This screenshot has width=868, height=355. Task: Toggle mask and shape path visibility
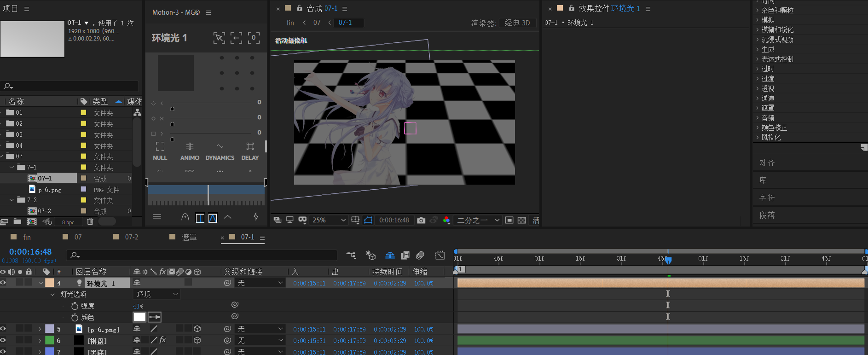368,220
